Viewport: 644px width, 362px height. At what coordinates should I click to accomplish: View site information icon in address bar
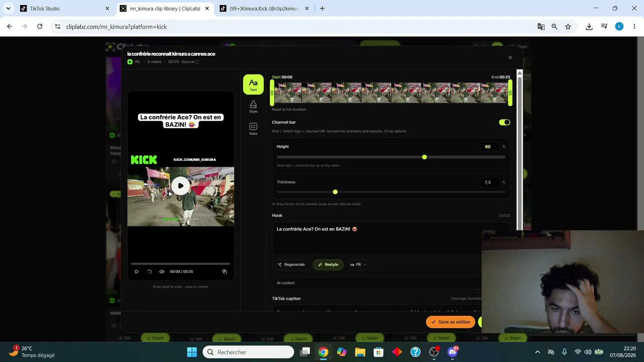[57, 27]
